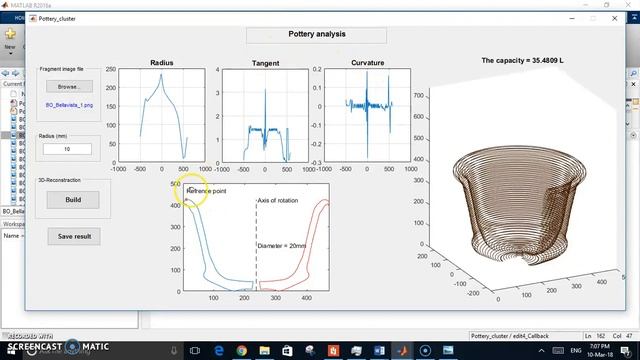Click the Diameter = 20mm label

point(282,246)
